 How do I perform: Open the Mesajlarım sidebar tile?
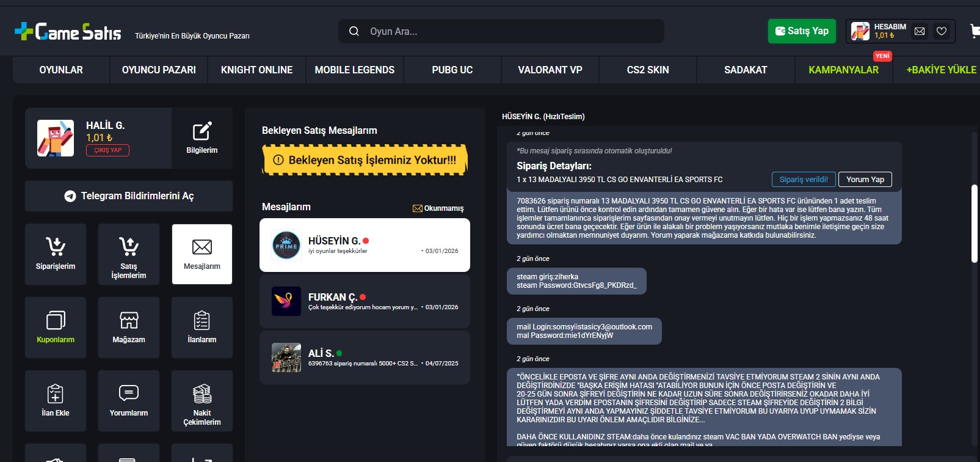click(202, 254)
